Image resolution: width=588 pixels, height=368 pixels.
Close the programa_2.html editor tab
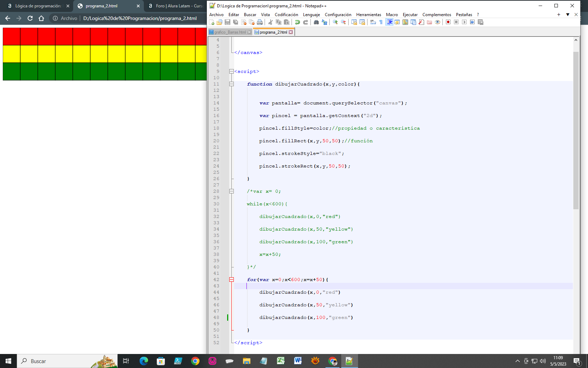point(290,32)
